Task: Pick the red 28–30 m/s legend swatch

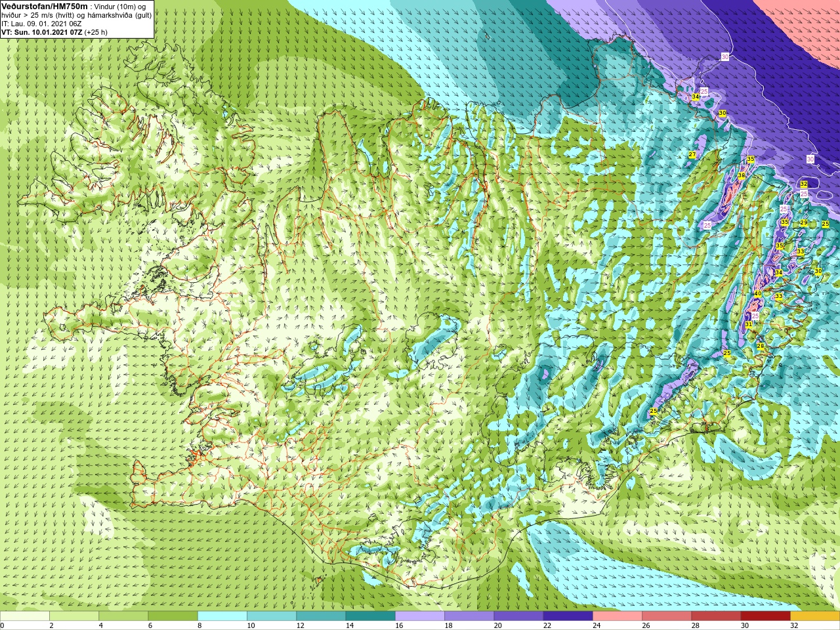Action: click(x=716, y=616)
